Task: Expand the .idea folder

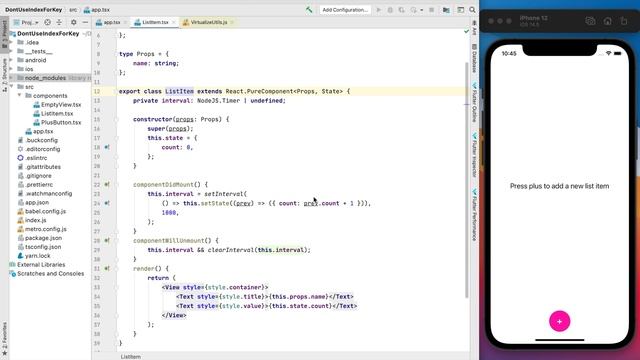Action: pos(11,42)
